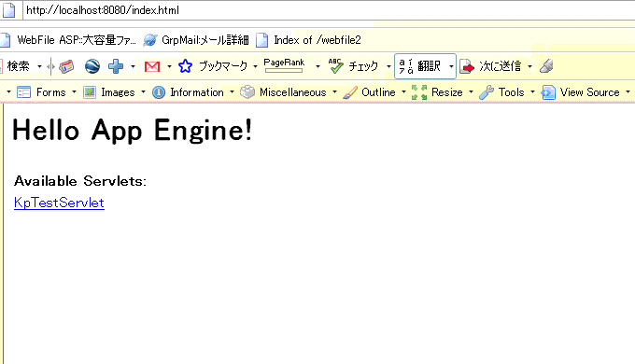The width and height of the screenshot is (635, 364).
Task: Click the 次に送信 send-to icon
Action: (x=467, y=66)
